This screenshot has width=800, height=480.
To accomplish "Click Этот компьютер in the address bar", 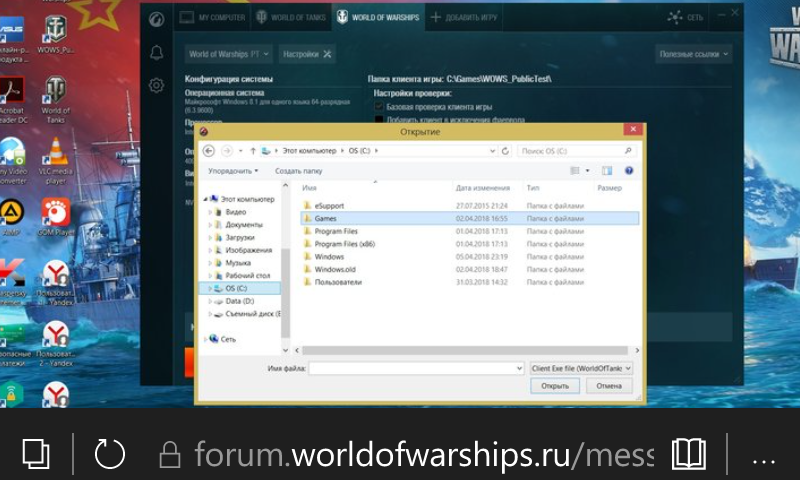I will [309, 151].
